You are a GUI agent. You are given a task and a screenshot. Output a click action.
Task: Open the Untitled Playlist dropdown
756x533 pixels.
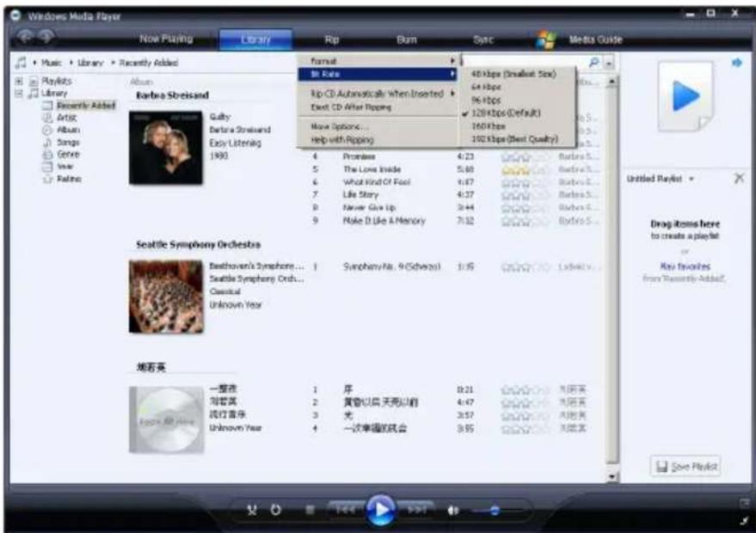691,179
